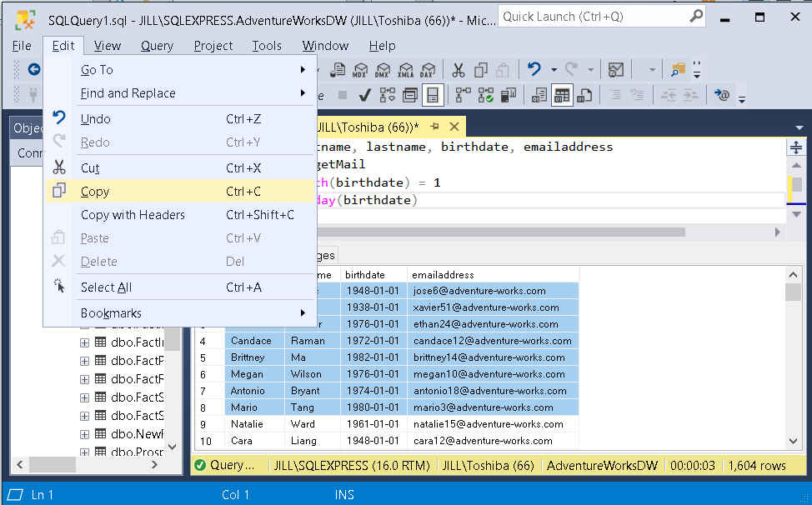Open the Activity Monitor toolbar icon
Viewport: 812px width, 505px height.
[x=616, y=69]
